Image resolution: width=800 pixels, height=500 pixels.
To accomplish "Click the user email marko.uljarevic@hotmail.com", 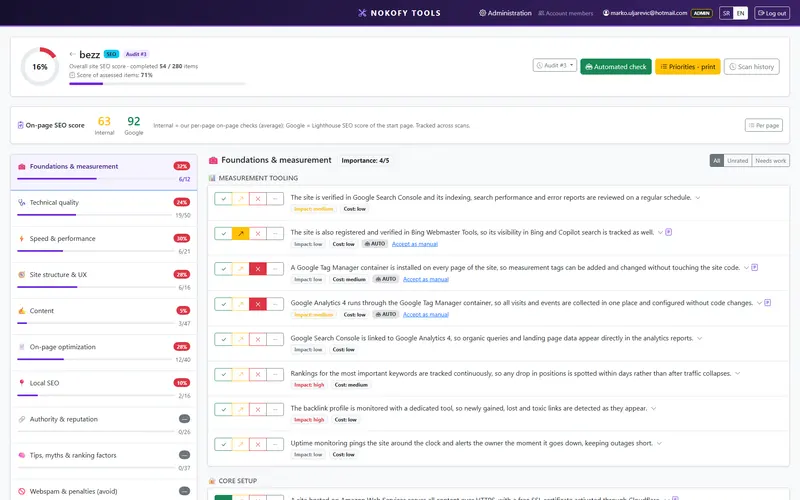I will 645,13.
